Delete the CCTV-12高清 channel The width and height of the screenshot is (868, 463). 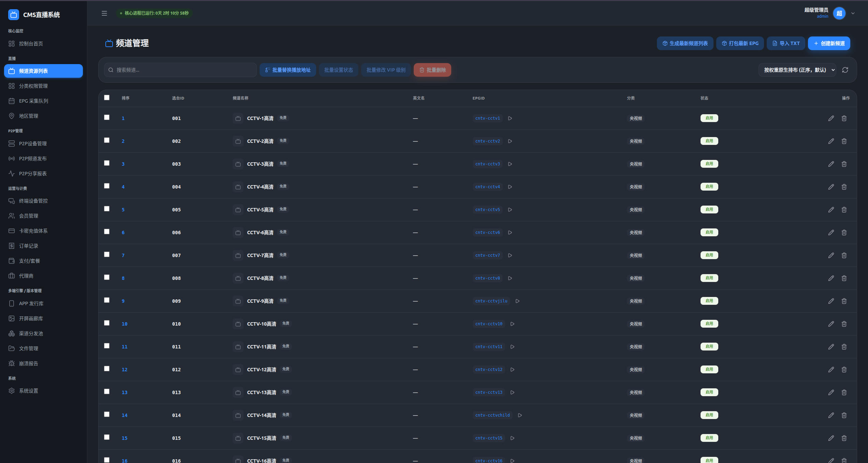844,370
